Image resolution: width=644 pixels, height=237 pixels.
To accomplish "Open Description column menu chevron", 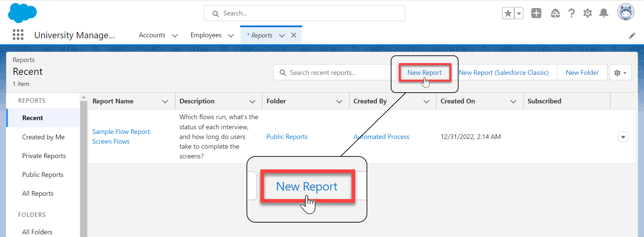I will pos(252,101).
